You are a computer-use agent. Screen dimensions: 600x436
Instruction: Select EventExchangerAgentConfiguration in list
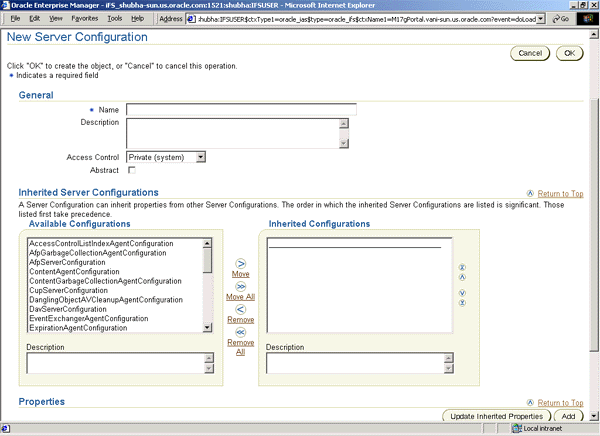pos(89,318)
